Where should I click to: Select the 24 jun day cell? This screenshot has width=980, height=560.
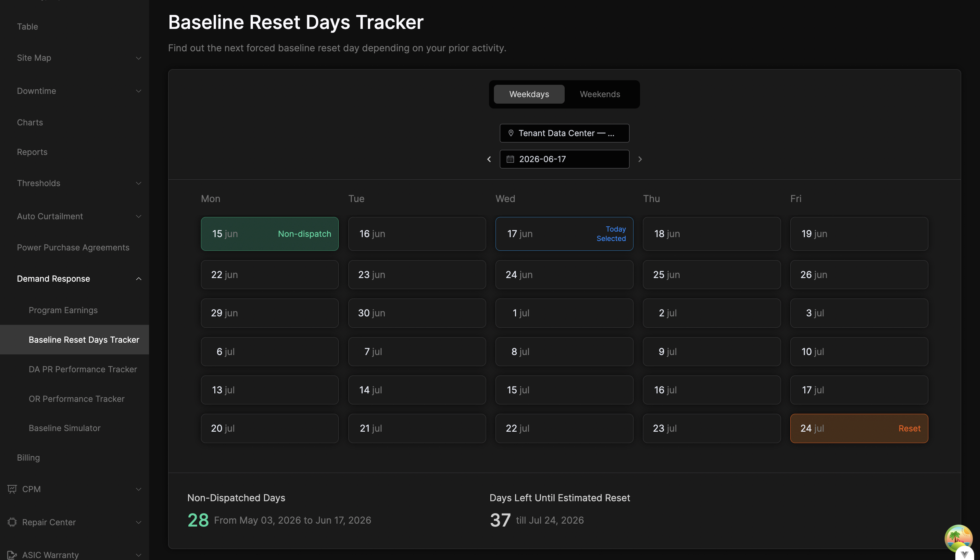[x=564, y=274]
